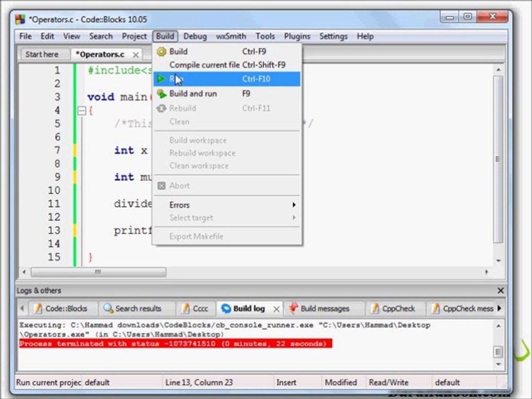
Task: Click the Code::Blocks log tab icon
Action: [x=38, y=309]
